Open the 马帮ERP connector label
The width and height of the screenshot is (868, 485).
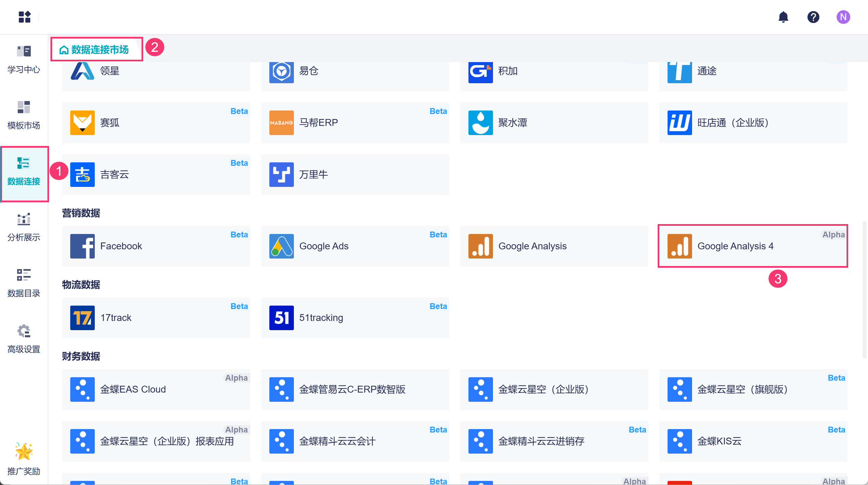tap(318, 123)
